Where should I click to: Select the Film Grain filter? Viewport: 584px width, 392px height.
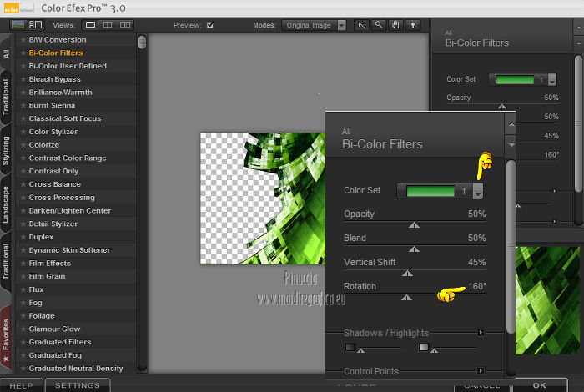47,276
